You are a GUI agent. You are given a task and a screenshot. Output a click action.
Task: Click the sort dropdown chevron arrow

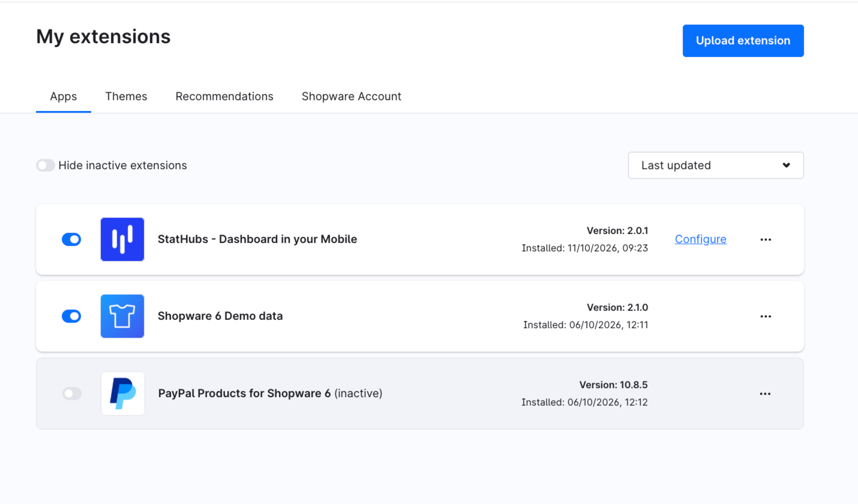coord(786,165)
